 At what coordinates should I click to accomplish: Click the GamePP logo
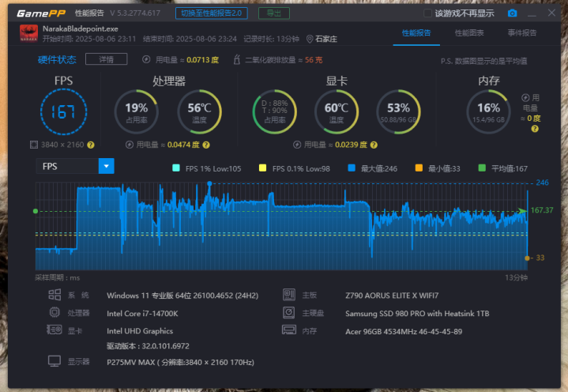(40, 13)
